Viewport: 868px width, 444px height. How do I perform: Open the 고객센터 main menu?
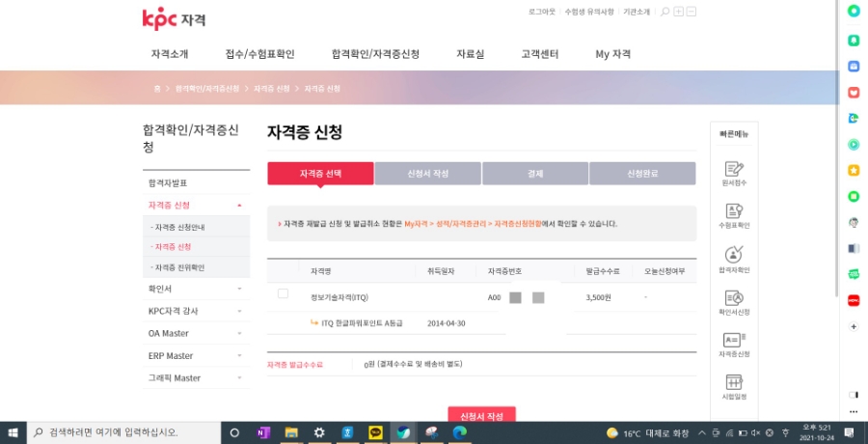tap(540, 54)
